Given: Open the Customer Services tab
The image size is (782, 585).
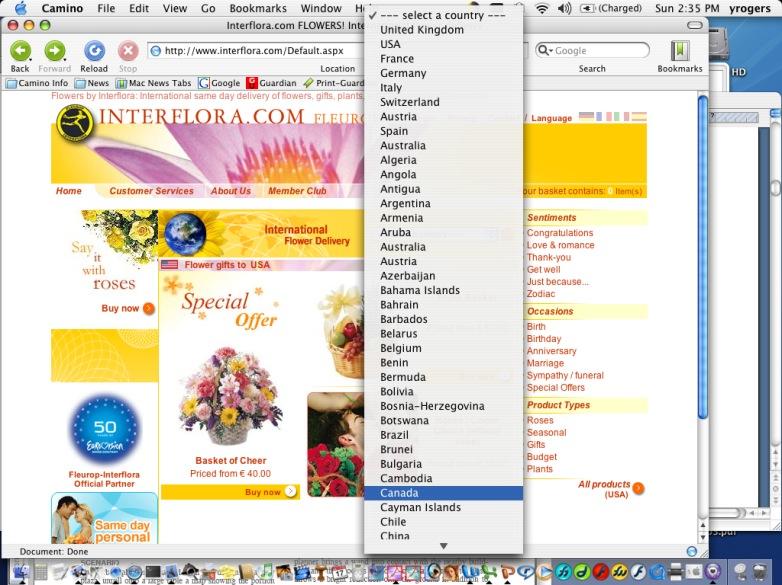Looking at the screenshot, I should point(151,191).
